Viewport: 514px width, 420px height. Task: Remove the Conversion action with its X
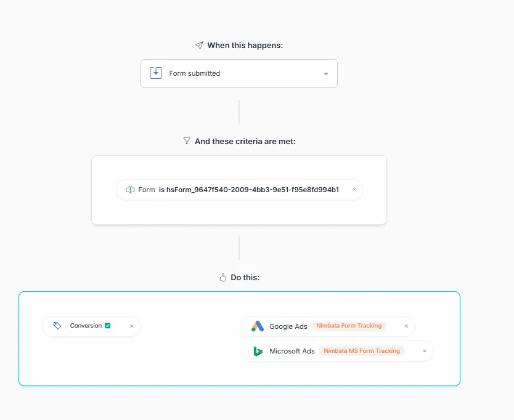click(132, 326)
